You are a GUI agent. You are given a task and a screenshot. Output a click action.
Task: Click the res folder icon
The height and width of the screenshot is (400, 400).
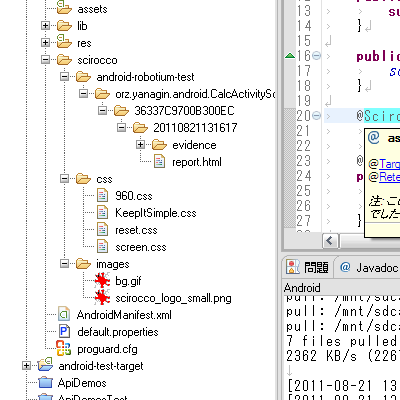[x=64, y=42]
